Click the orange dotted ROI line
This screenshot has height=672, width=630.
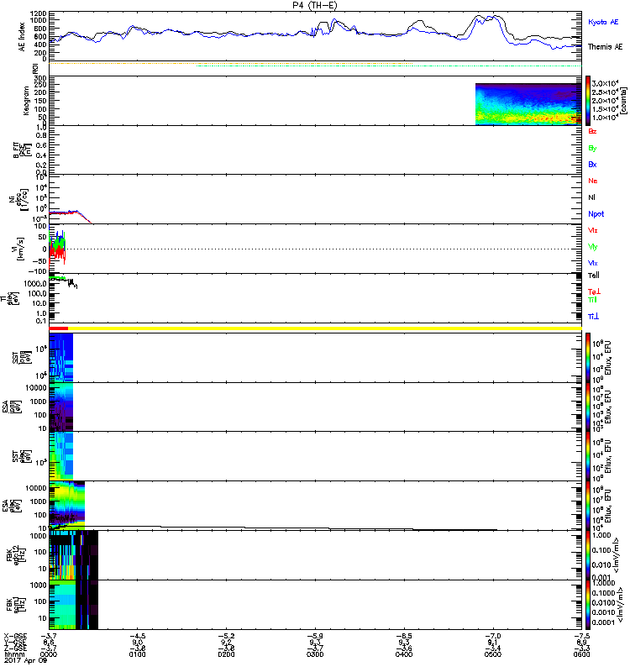coord(231,64)
